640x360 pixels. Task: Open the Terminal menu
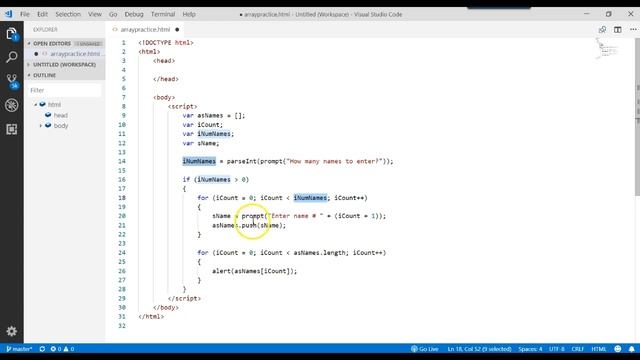tap(163, 14)
